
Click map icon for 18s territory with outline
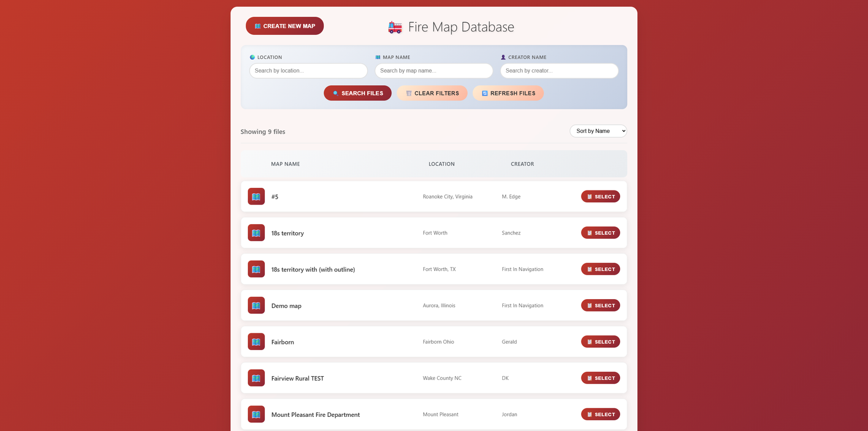(256, 269)
